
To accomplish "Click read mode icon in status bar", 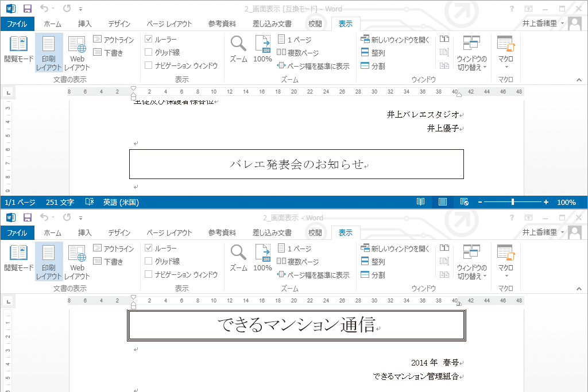I will click(x=421, y=202).
